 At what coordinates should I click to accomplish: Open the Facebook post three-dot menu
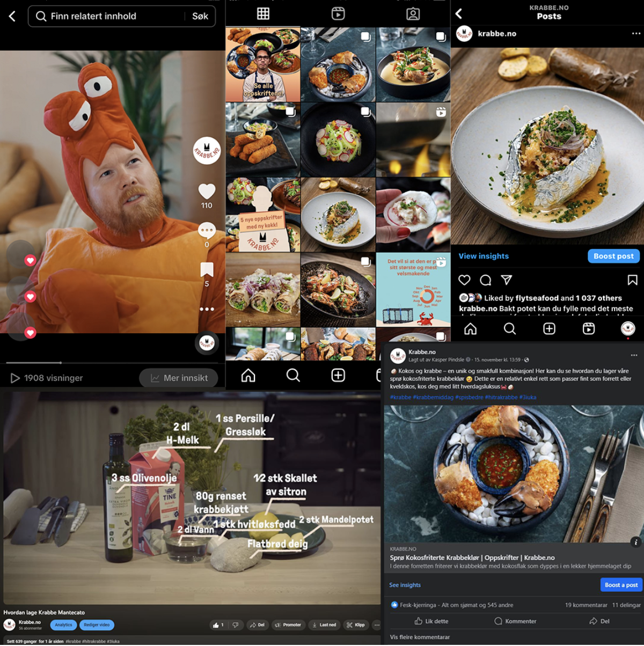(634, 355)
